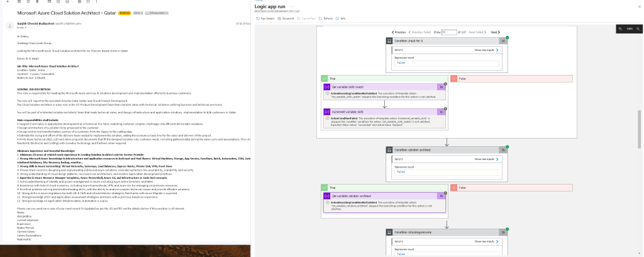This screenshot has width=644, height=257.
Task: Snooze the email with the clock icon
Action: point(58,2)
